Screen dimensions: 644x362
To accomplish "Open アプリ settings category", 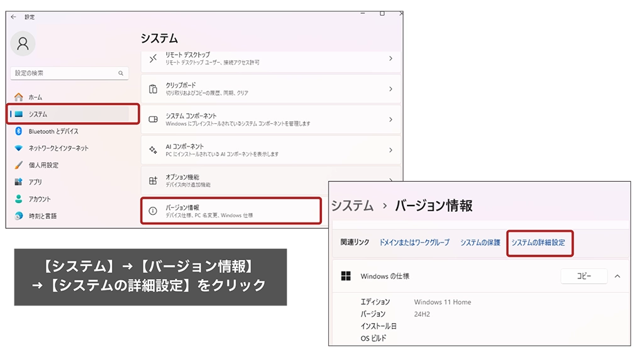I will (x=35, y=182).
